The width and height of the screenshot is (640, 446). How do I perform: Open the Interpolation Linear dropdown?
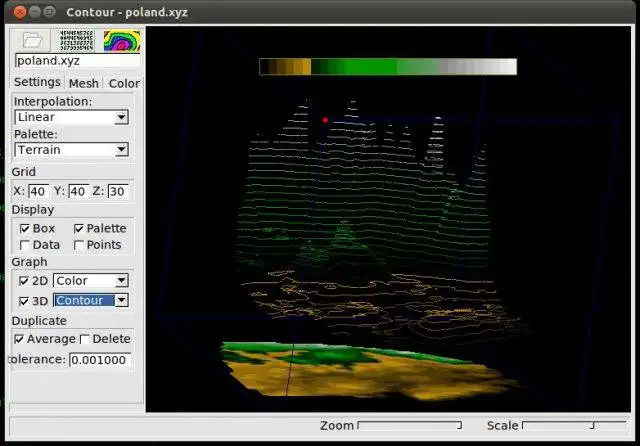point(71,117)
